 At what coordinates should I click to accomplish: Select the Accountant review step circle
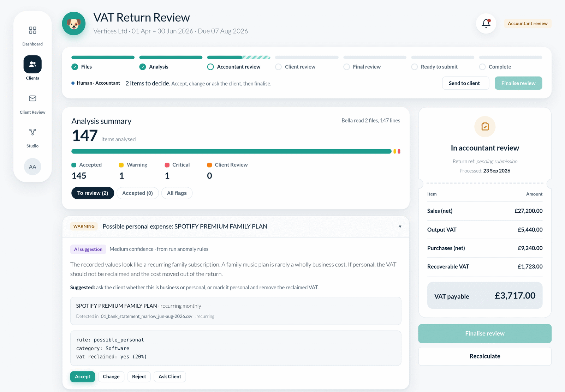pos(210,67)
